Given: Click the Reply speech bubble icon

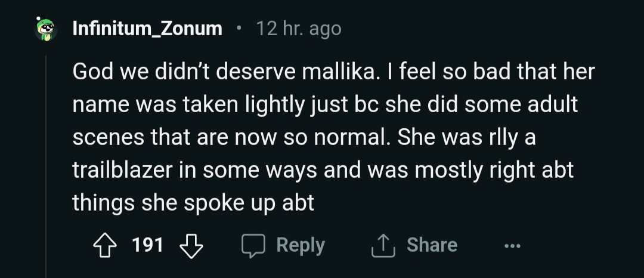Looking at the screenshot, I should coord(253,245).
